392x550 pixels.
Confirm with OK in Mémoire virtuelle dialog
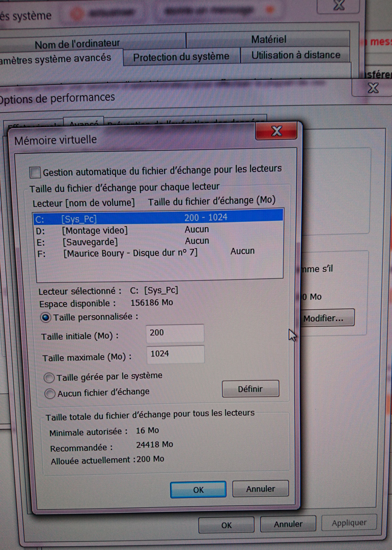(198, 489)
